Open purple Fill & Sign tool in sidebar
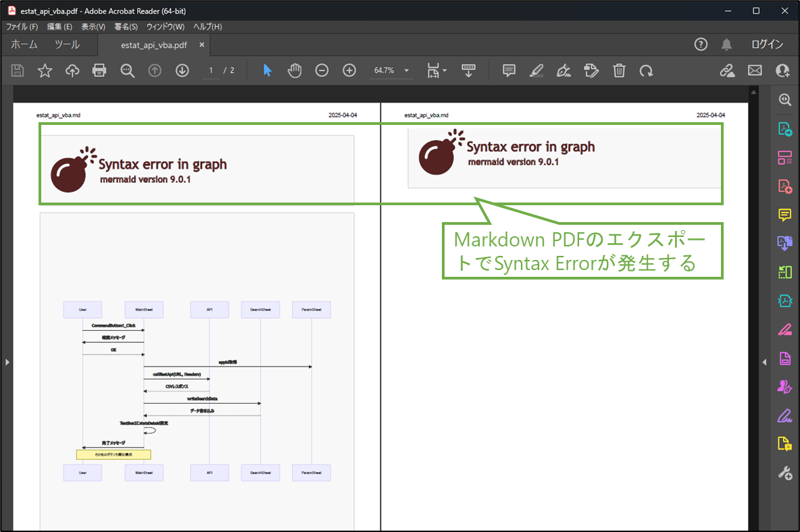This screenshot has width=800, height=532. [785, 416]
